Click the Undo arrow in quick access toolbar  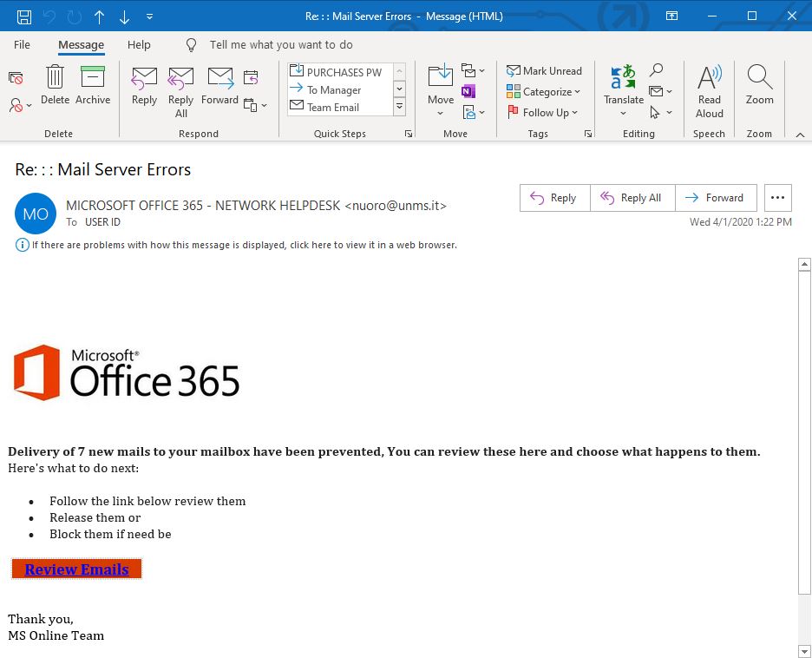pyautogui.click(x=49, y=16)
